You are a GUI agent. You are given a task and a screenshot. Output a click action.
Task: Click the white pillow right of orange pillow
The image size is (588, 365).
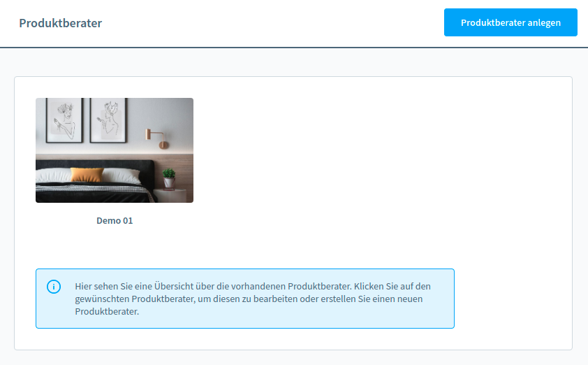(x=123, y=176)
